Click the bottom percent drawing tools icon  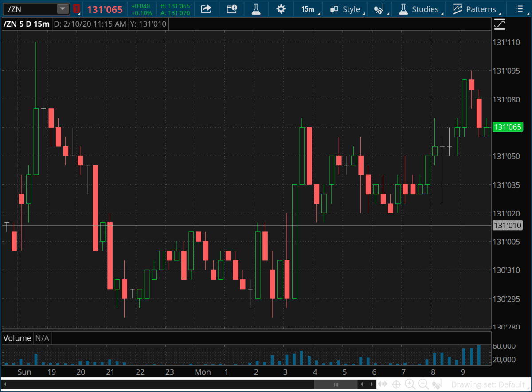click(x=437, y=384)
